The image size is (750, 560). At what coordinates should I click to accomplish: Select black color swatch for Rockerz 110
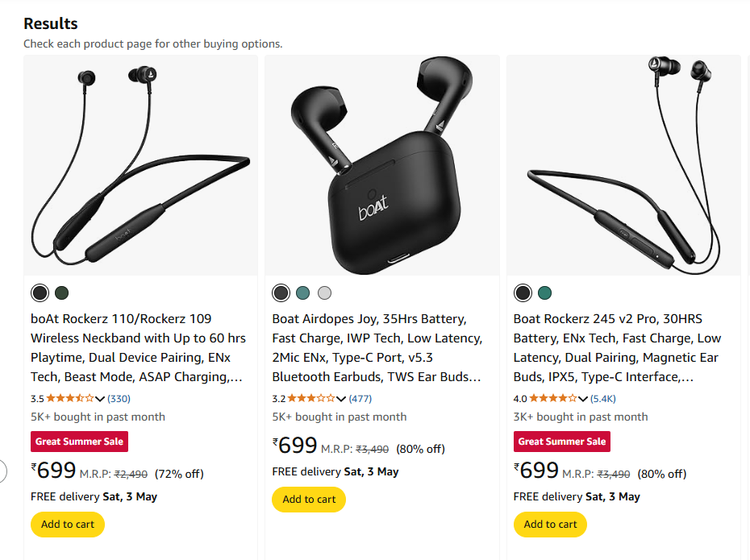[40, 293]
